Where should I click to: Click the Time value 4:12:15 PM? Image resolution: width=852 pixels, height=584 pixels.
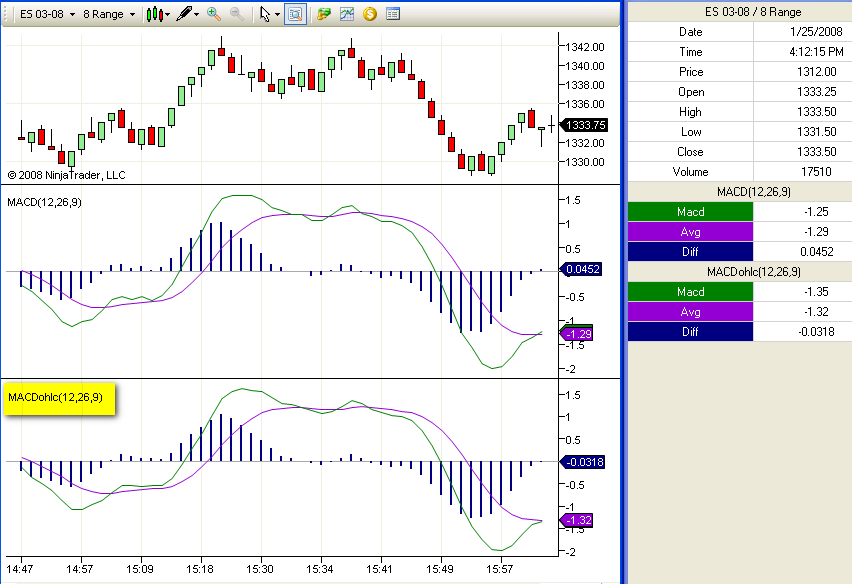tap(816, 52)
